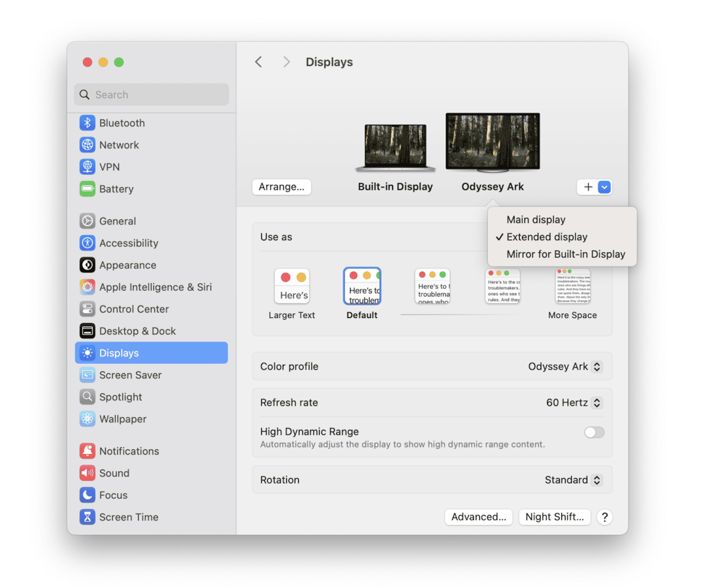Click the Arrange button

pos(282,187)
